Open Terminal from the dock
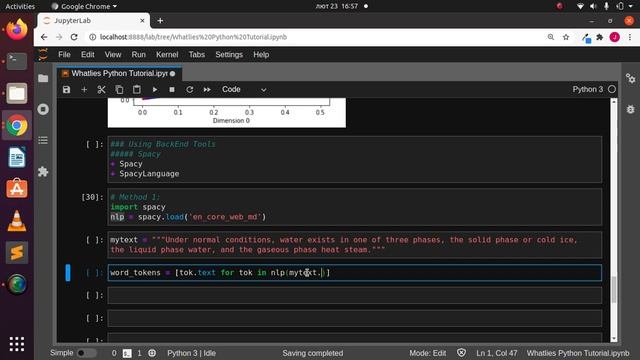 [17, 62]
